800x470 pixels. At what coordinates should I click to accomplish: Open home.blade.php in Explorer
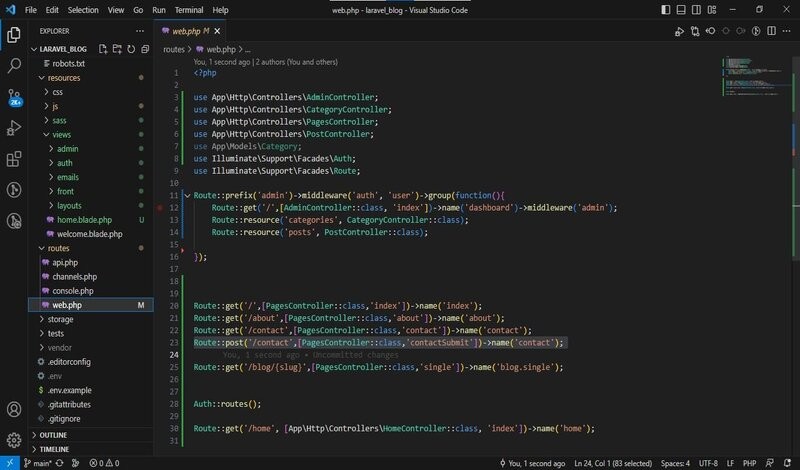pos(84,220)
